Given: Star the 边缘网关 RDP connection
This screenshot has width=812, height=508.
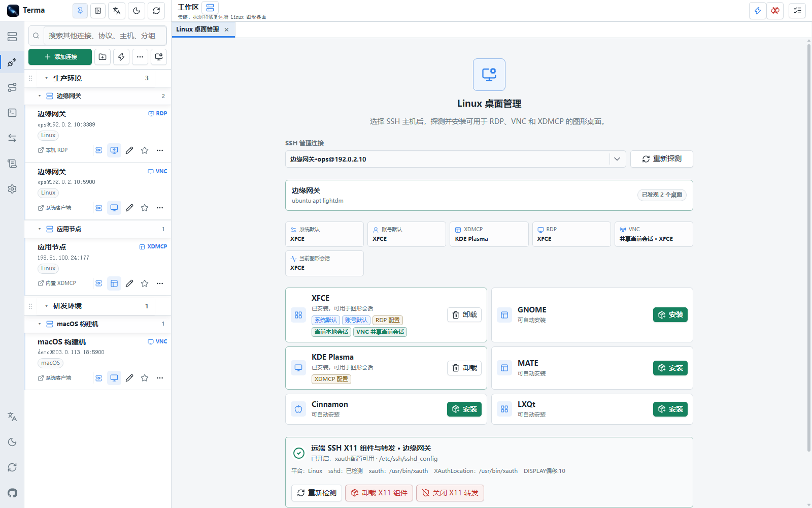Looking at the screenshot, I should (145, 150).
